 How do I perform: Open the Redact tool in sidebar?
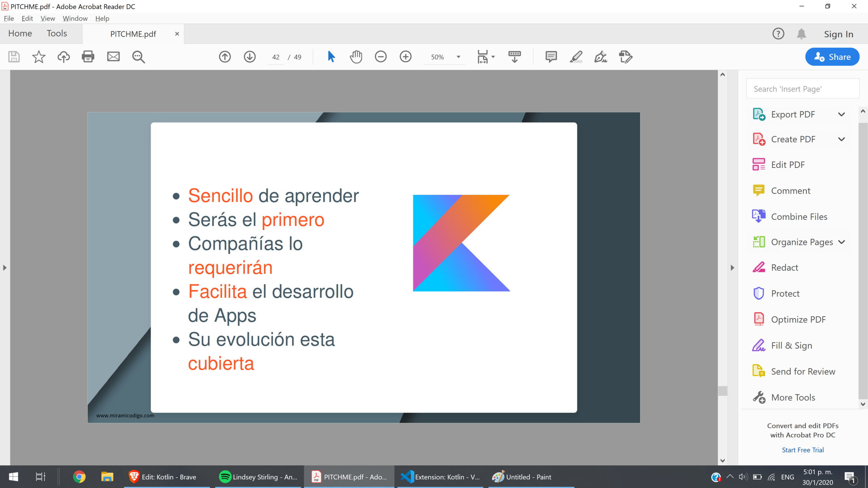click(x=784, y=267)
